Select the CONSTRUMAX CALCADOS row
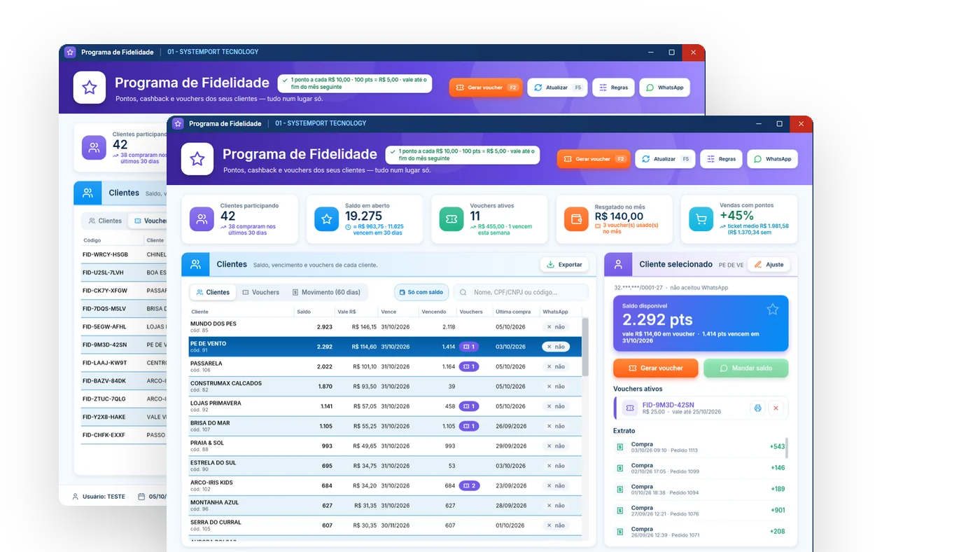The width and height of the screenshot is (980, 552). (x=385, y=387)
